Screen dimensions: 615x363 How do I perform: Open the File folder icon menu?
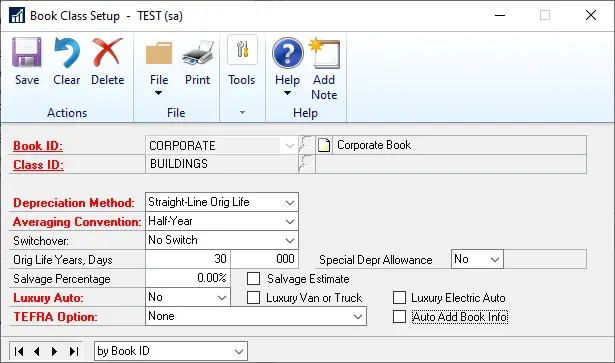[159, 53]
